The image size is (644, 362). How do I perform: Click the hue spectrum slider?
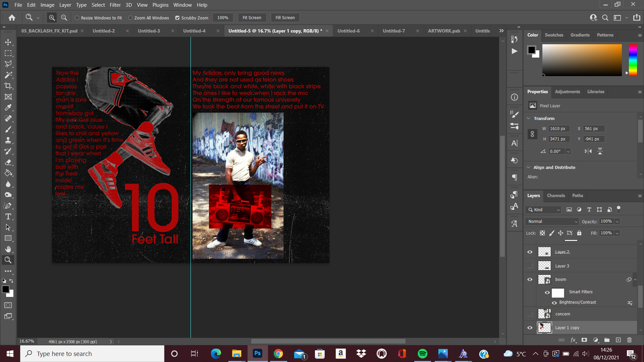tap(633, 60)
